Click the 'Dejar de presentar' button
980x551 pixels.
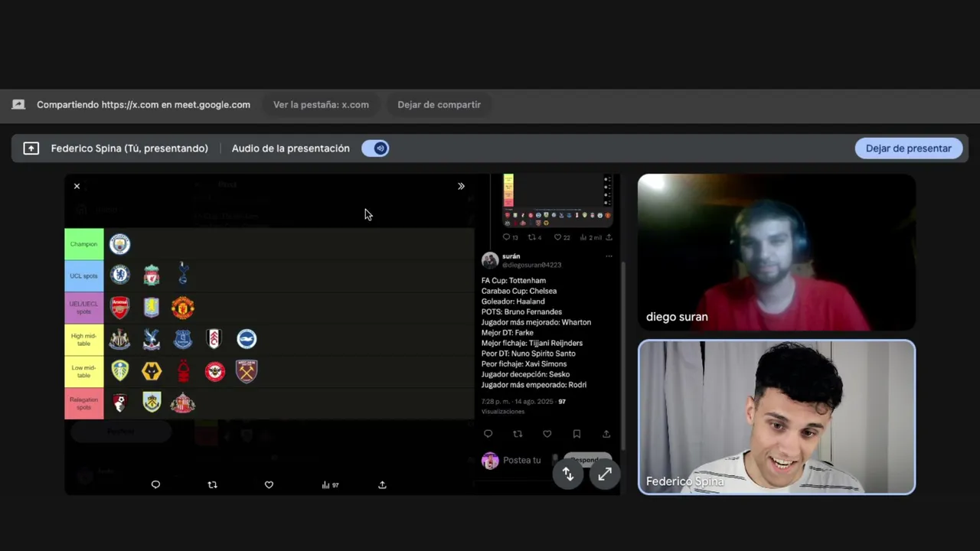(908, 148)
